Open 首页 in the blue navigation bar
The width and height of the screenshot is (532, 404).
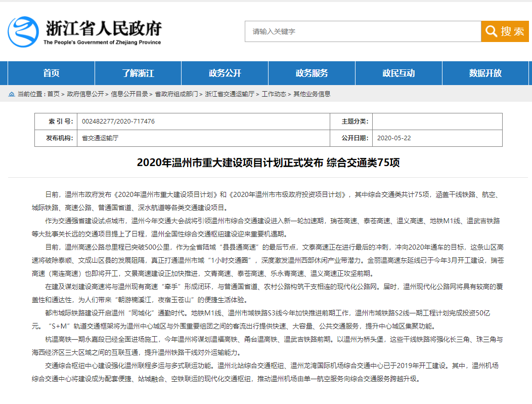(51, 73)
